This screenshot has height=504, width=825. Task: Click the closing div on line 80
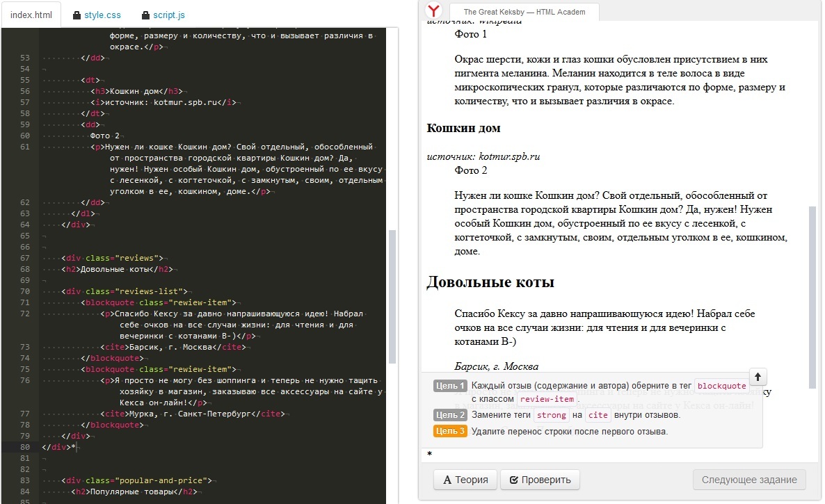point(56,447)
